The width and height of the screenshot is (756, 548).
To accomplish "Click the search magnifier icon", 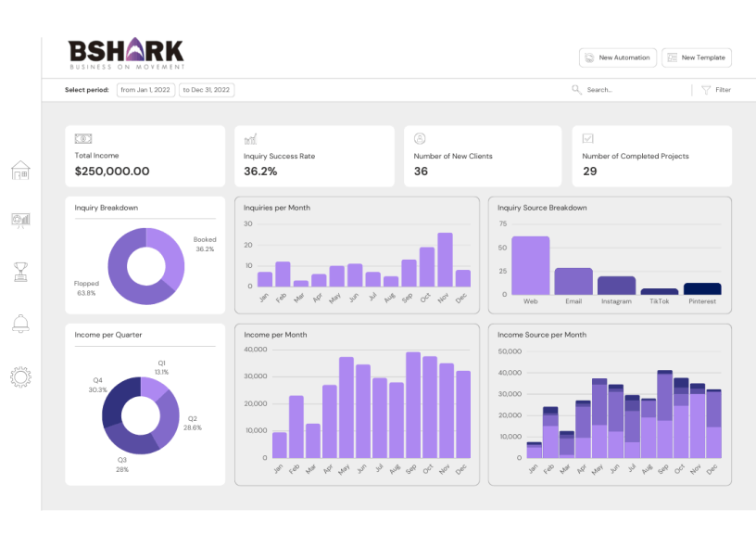I will (x=576, y=90).
